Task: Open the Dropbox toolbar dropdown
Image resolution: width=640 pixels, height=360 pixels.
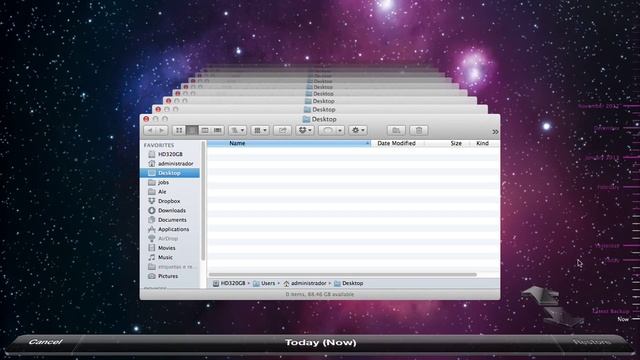Action: (305, 130)
